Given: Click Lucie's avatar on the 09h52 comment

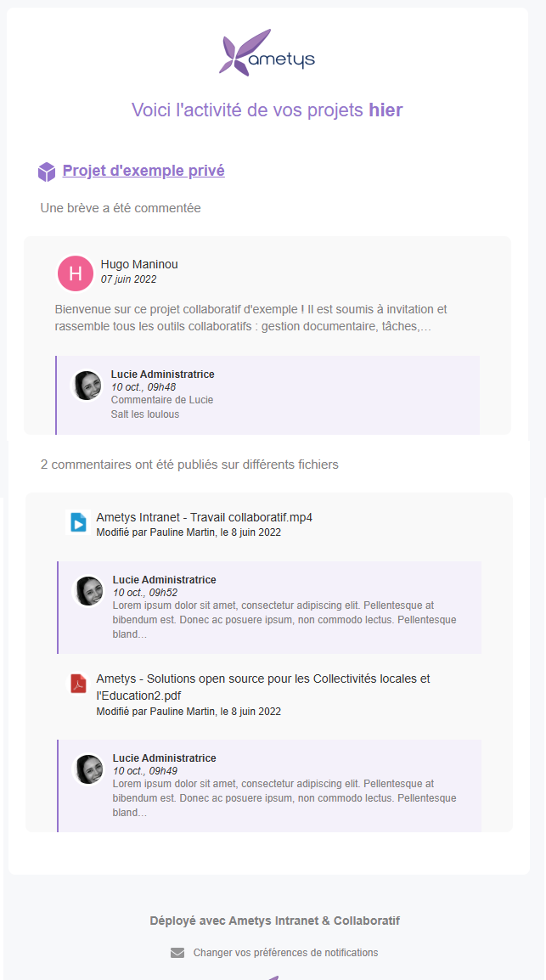Looking at the screenshot, I should 89,591.
